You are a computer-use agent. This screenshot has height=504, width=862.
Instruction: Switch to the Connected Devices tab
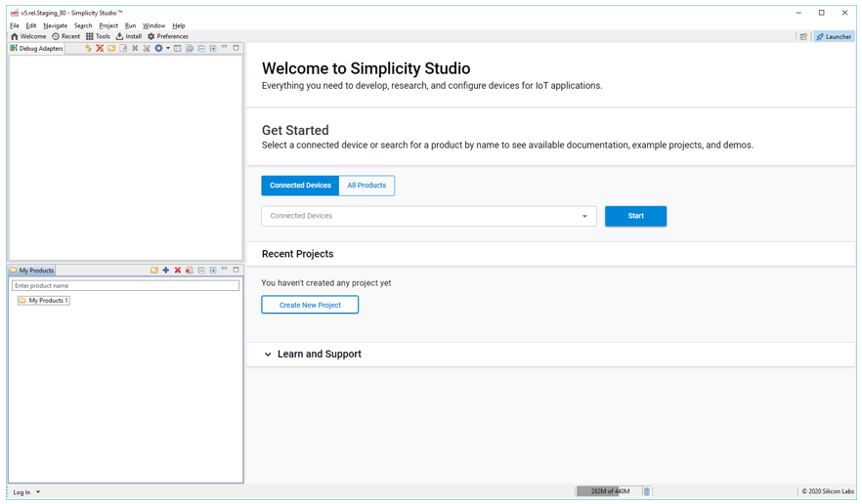[x=300, y=186]
